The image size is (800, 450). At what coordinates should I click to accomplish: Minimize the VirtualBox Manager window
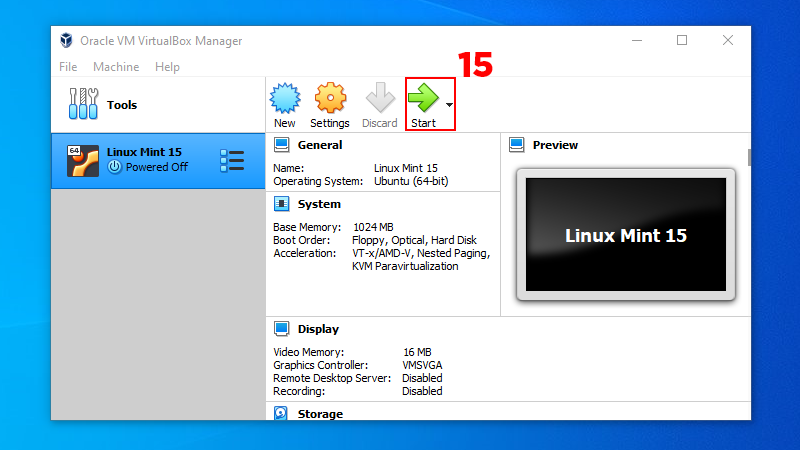click(x=637, y=40)
